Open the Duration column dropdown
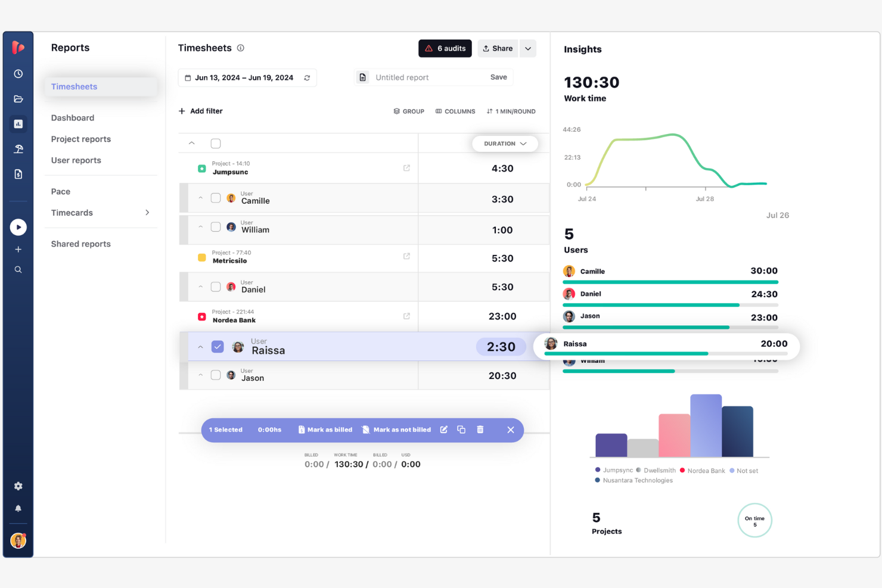882x588 pixels. pos(505,144)
